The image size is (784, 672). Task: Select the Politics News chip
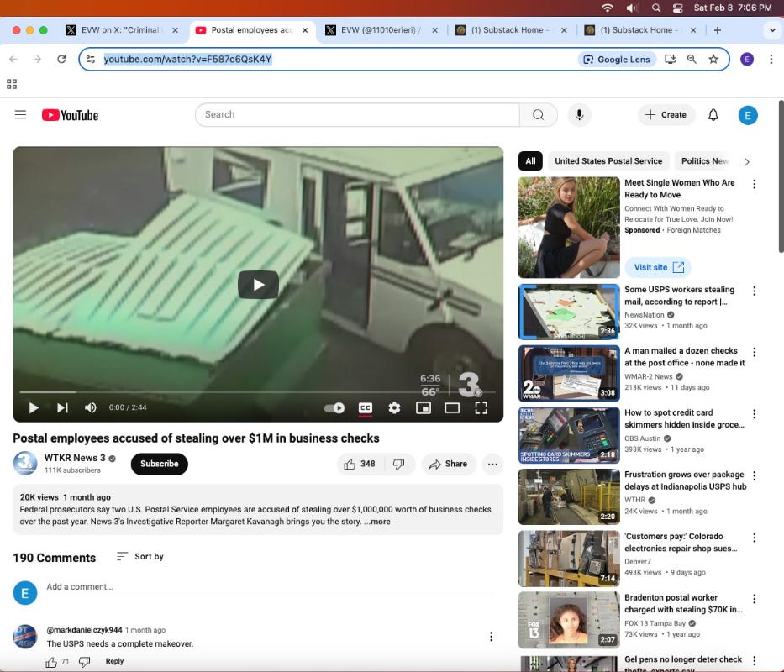click(x=704, y=161)
